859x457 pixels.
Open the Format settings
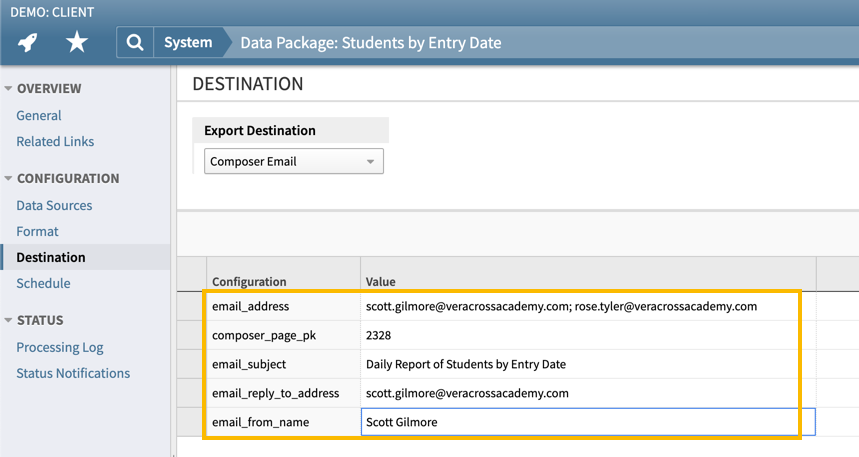pyautogui.click(x=37, y=231)
